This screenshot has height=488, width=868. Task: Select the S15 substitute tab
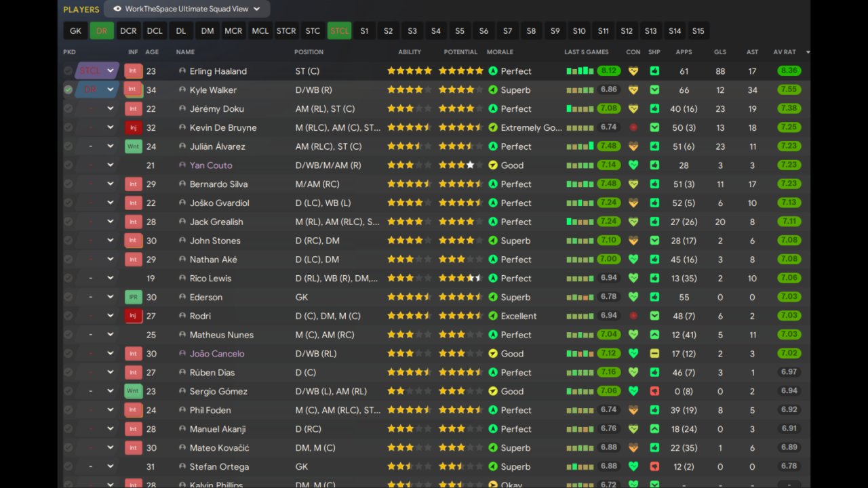tap(698, 30)
